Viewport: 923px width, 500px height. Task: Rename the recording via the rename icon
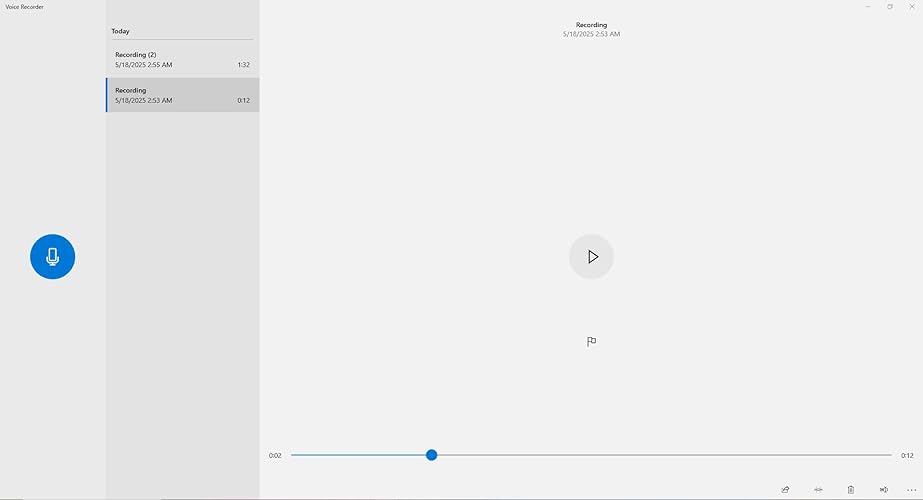pyautogui.click(x=884, y=489)
